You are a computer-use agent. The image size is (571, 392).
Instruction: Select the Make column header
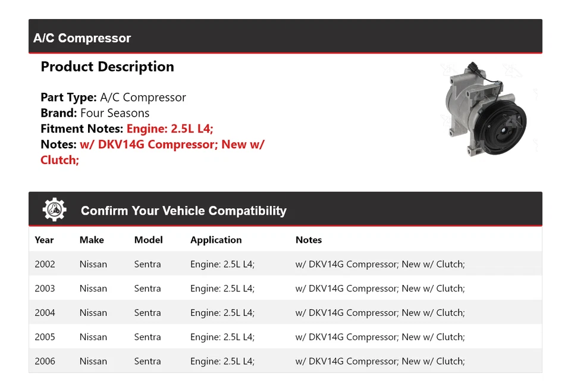point(90,240)
